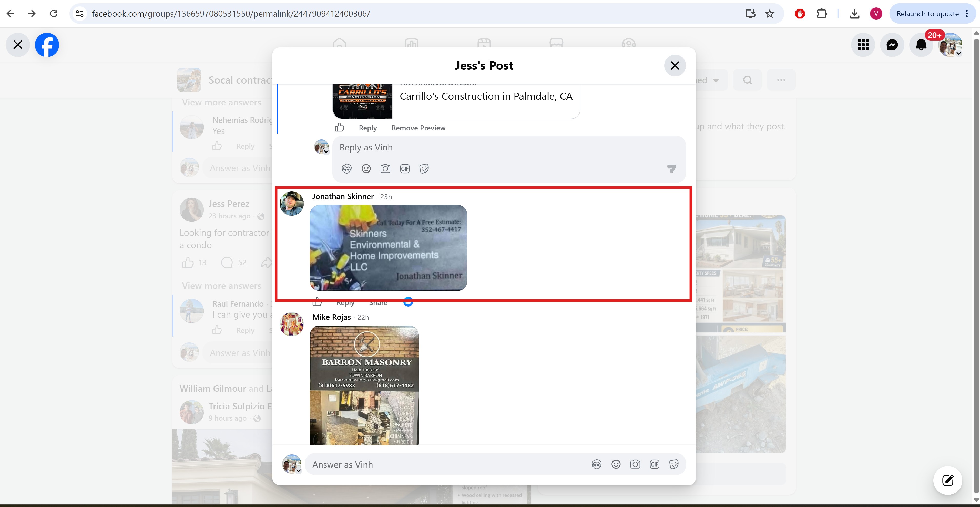Show Chrome downloads
Image resolution: width=980 pixels, height=507 pixels.
(854, 14)
